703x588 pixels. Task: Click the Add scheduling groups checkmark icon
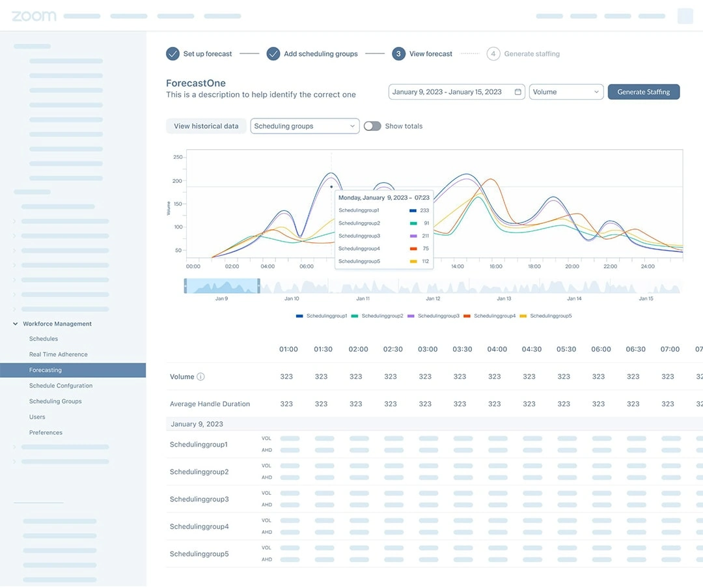[x=273, y=54]
